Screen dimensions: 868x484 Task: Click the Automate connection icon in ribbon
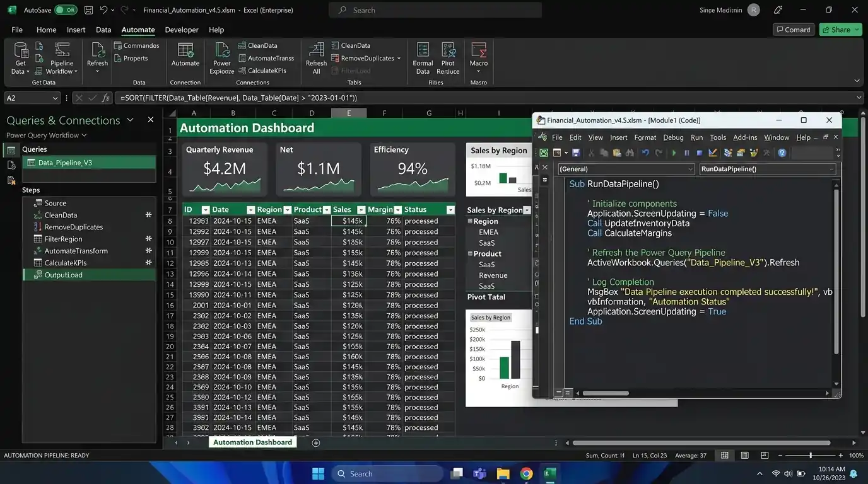point(185,55)
